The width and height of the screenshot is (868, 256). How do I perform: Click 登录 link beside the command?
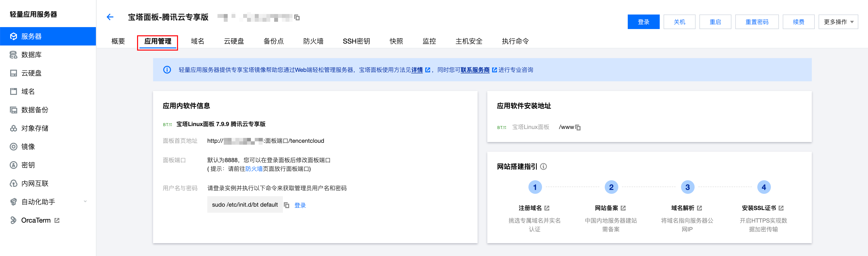[300, 205]
